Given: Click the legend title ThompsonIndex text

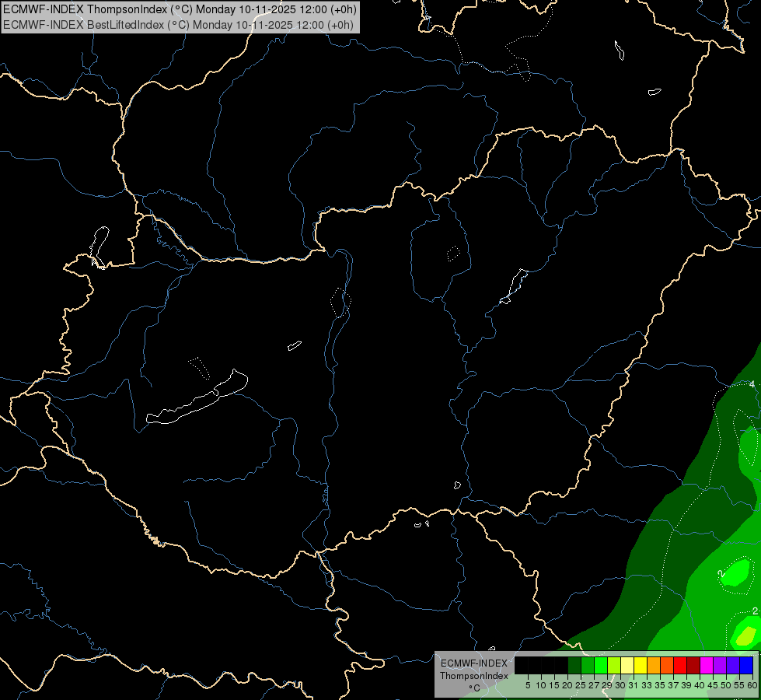Looking at the screenshot, I should pyautogui.click(x=474, y=676).
